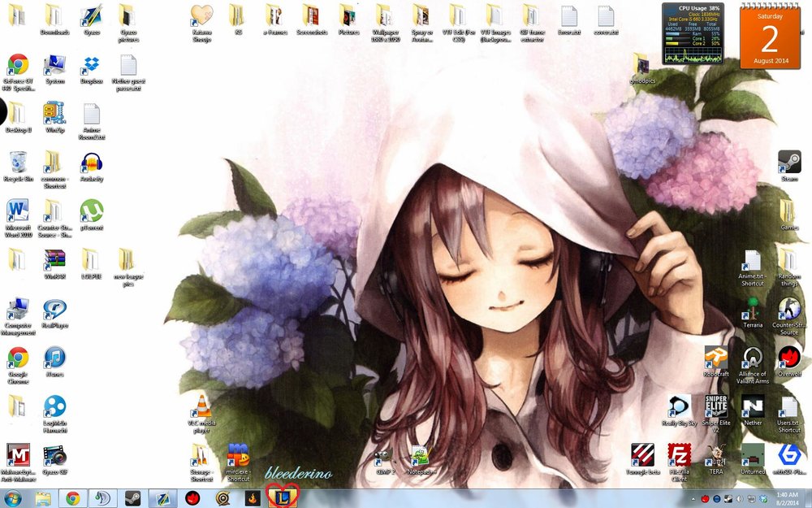The image size is (812, 508).
Task: Open the Storage - Shortcut folder
Action: [201, 462]
